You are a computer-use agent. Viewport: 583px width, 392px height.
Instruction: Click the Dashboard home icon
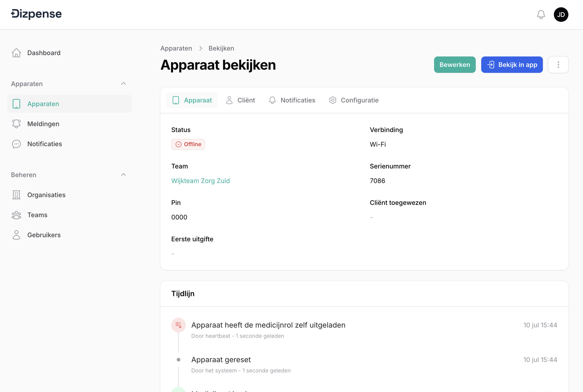(x=16, y=53)
